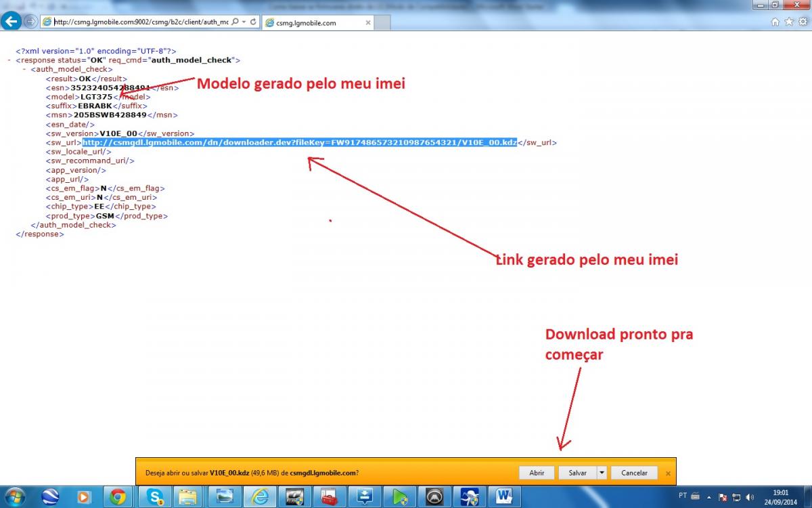Click the browser Forward arrow
The height and width of the screenshot is (508, 812).
pyautogui.click(x=30, y=22)
